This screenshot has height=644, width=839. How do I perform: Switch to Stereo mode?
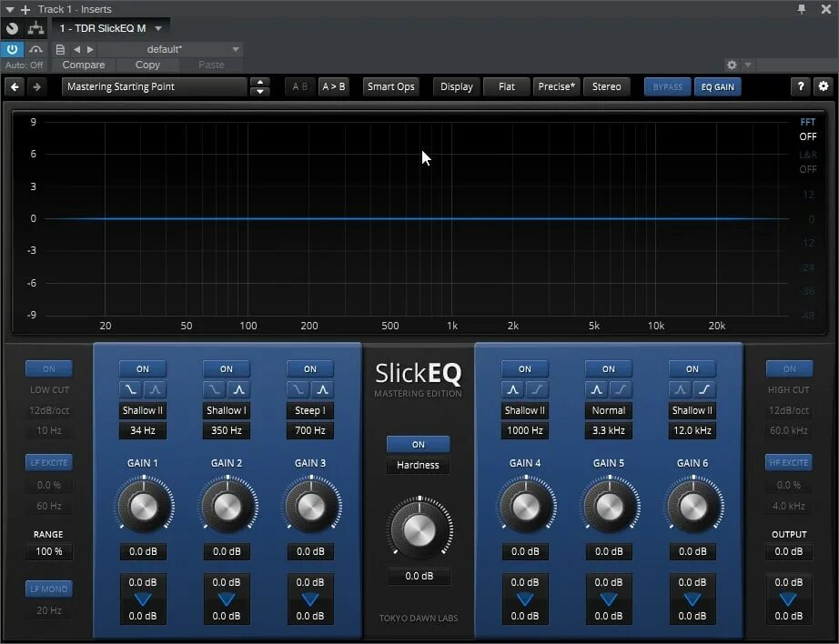tap(606, 86)
